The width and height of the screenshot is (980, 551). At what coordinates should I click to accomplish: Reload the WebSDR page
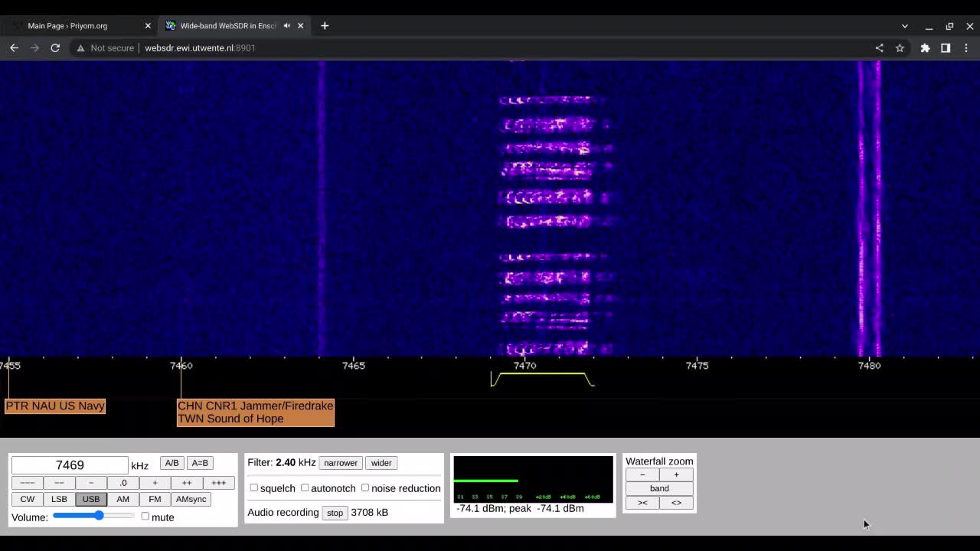pyautogui.click(x=55, y=47)
